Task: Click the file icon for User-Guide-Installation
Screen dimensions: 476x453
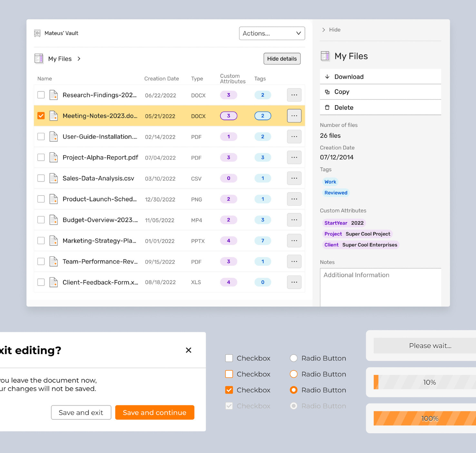Action: [54, 136]
